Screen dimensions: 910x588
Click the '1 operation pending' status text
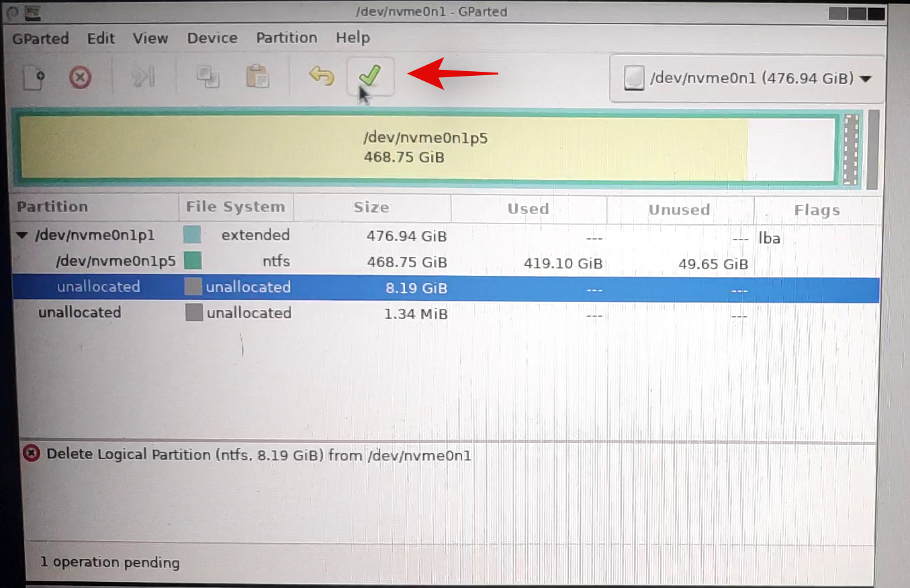click(x=110, y=562)
